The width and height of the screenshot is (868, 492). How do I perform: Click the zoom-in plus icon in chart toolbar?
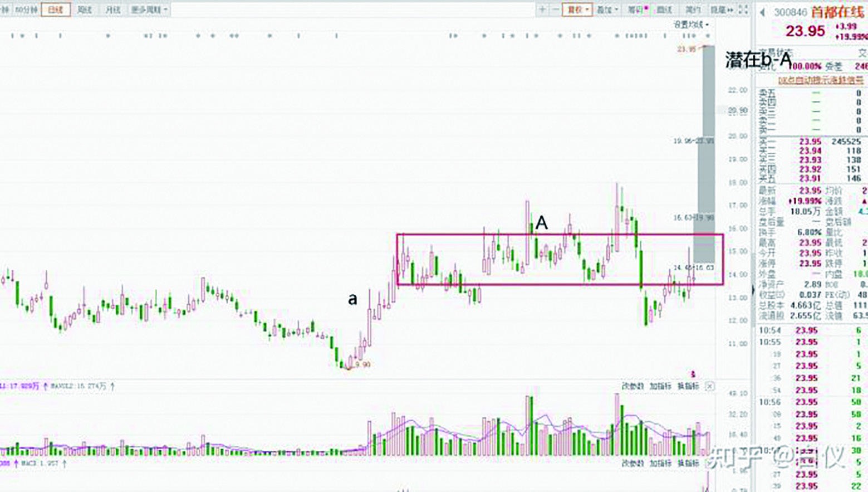click(x=542, y=9)
